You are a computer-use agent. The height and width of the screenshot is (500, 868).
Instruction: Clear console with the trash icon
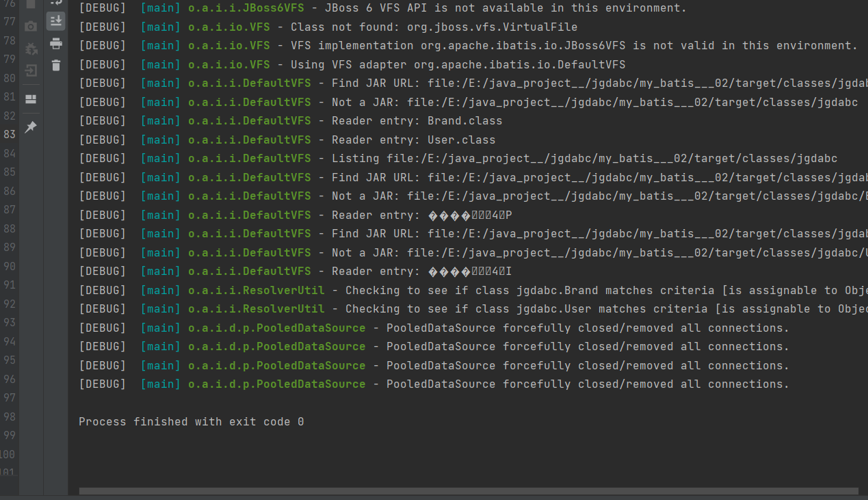coord(56,66)
